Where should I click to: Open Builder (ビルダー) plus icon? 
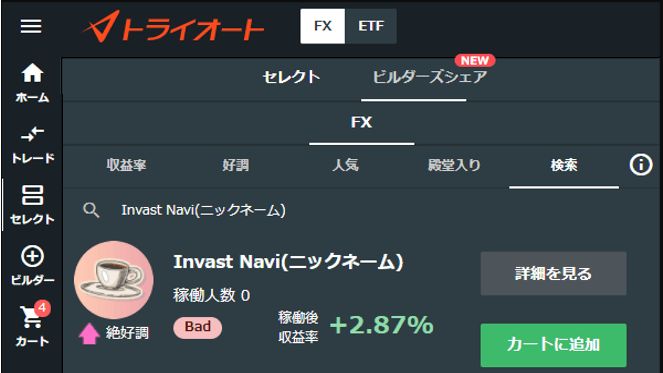[32, 266]
